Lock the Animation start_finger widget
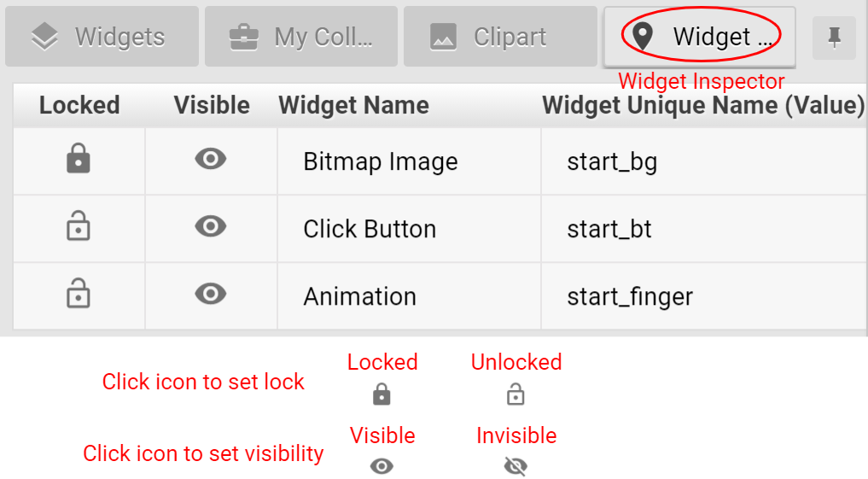The width and height of the screenshot is (868, 479). [x=78, y=294]
